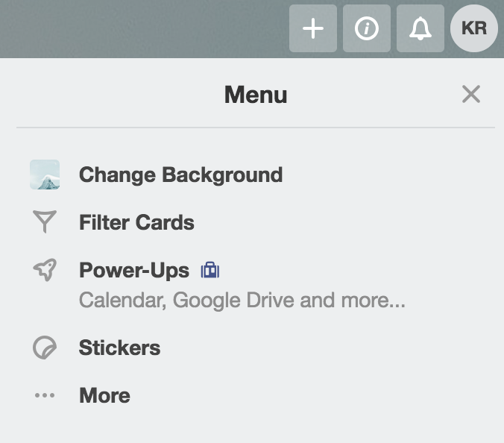The width and height of the screenshot is (504, 443).
Task: Click the Menu panel title
Action: coord(256,95)
